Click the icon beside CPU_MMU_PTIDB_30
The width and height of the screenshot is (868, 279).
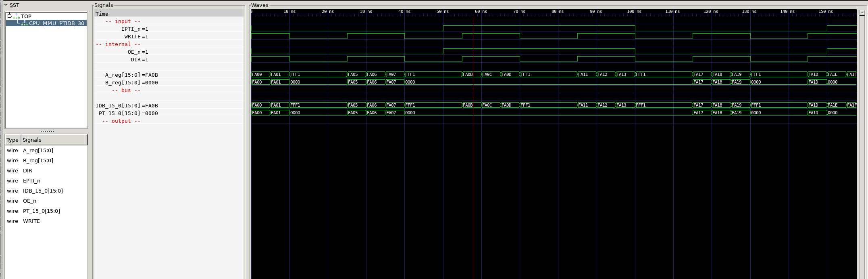coord(25,23)
